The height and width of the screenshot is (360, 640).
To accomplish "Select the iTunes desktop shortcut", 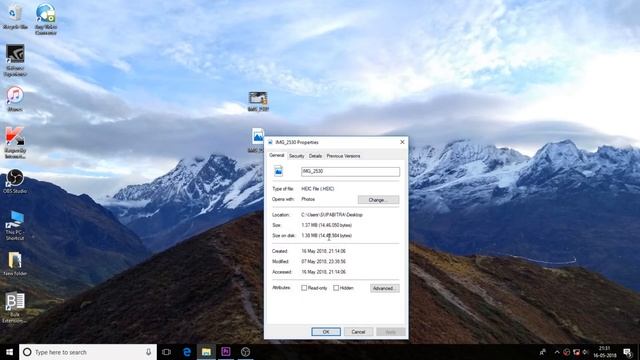I will [15, 99].
